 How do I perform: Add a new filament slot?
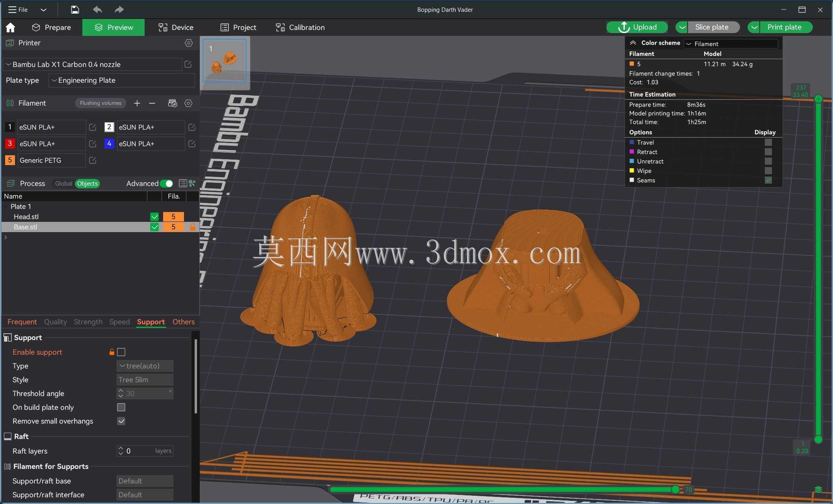coord(137,103)
